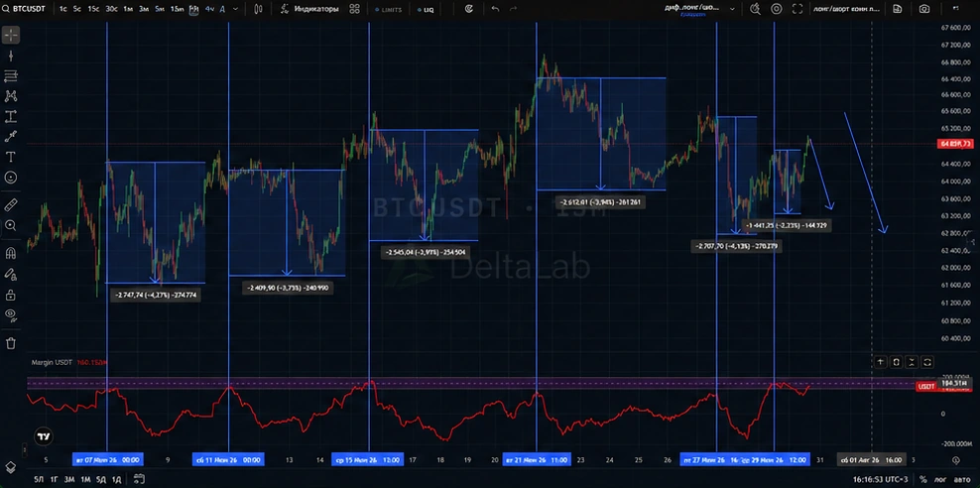Select the brush drawing tool

pyautogui.click(x=11, y=137)
